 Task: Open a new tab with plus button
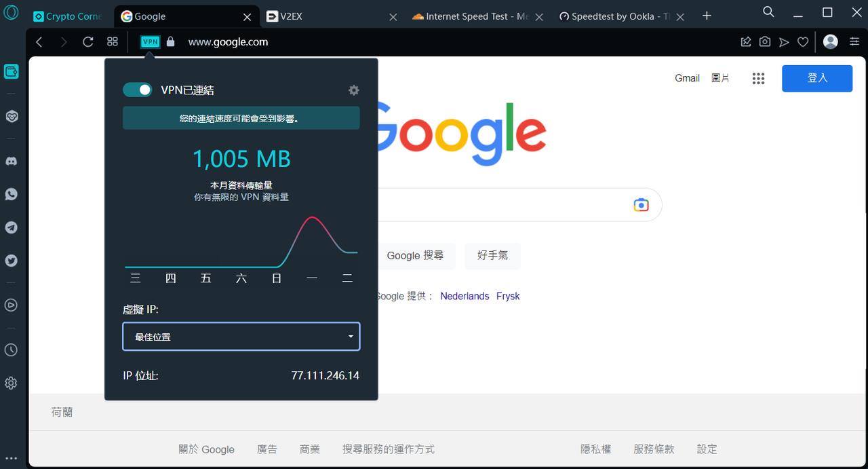[x=707, y=16]
